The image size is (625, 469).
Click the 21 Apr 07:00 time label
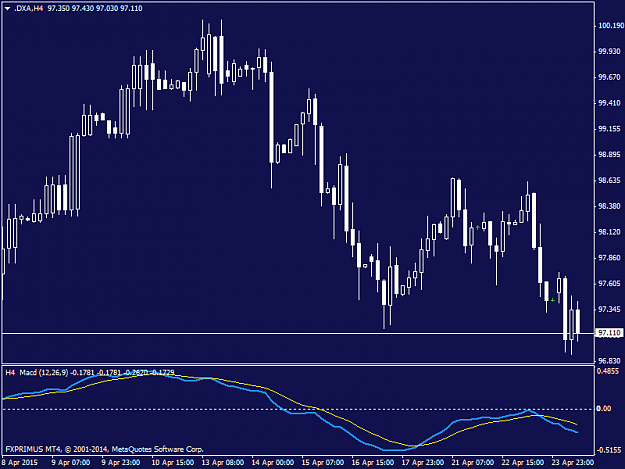coord(473,463)
